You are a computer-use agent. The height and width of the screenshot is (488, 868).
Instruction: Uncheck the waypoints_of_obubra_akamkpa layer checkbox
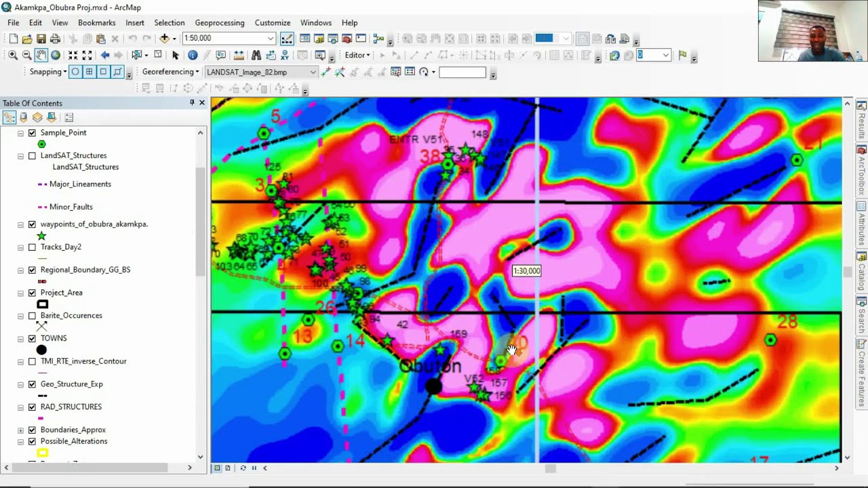tap(32, 224)
